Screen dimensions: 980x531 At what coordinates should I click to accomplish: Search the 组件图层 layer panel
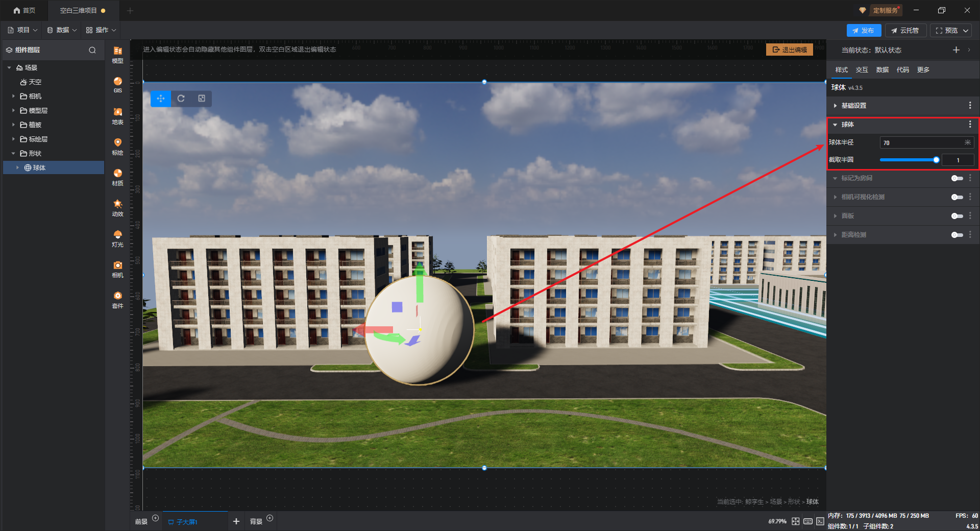point(92,50)
